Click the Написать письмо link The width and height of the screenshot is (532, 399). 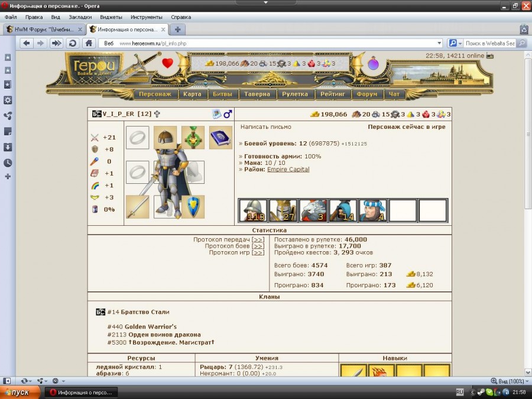[265, 127]
